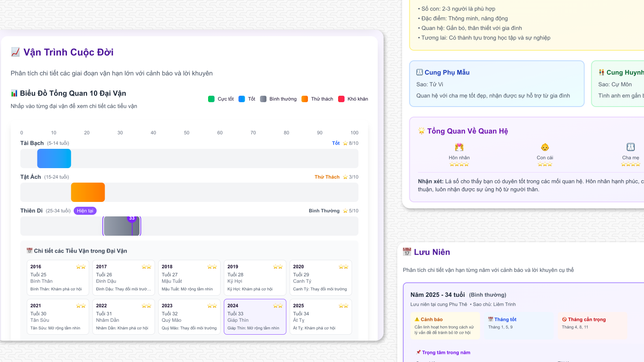This screenshot has height=362, width=644.
Task: Click the green Cực tốt legend swatch
Action: [x=211, y=99]
